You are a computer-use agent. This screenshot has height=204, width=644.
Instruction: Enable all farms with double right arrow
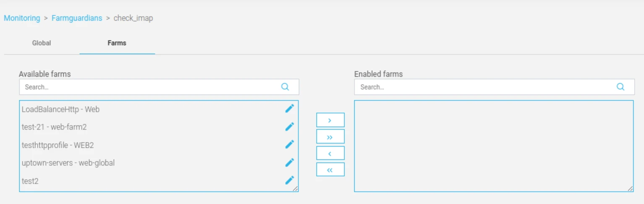330,137
